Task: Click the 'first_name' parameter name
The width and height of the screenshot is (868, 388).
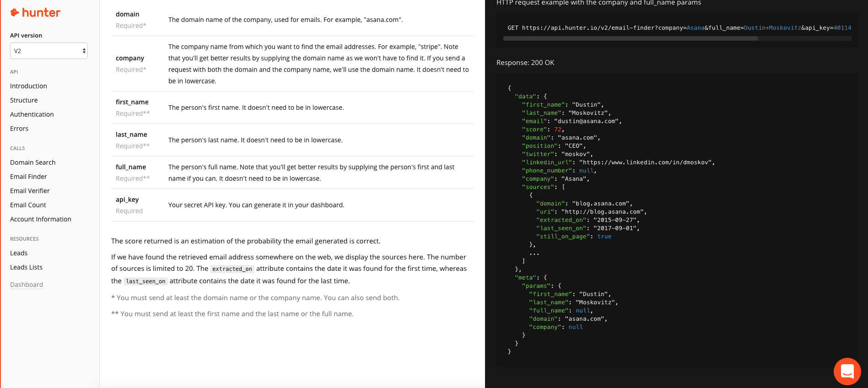Action: (x=132, y=102)
